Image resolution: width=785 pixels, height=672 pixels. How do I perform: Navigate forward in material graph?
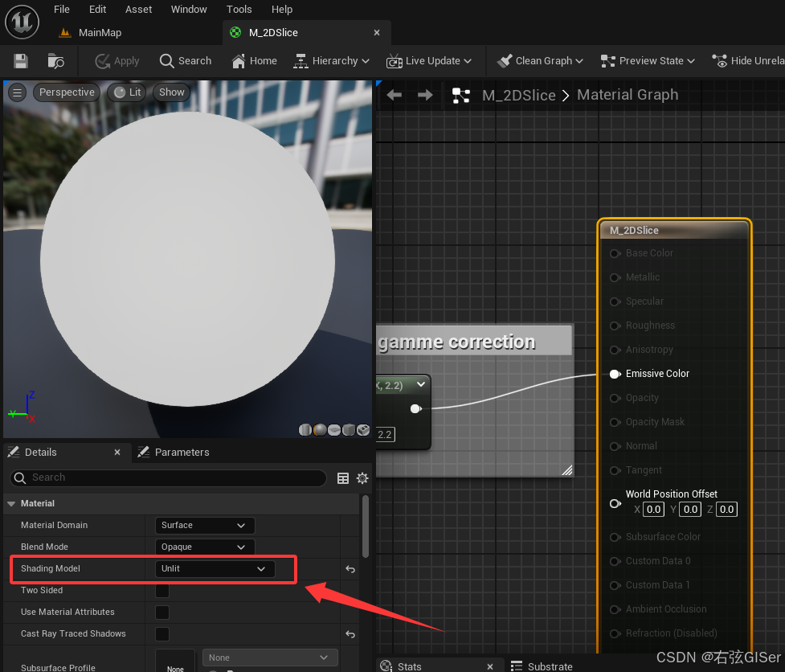tap(425, 95)
